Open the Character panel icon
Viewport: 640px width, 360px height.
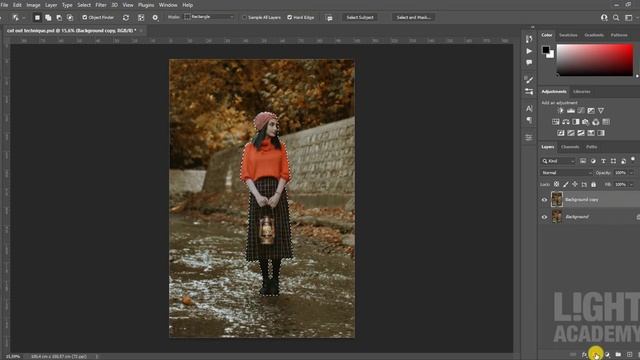coord(529,109)
